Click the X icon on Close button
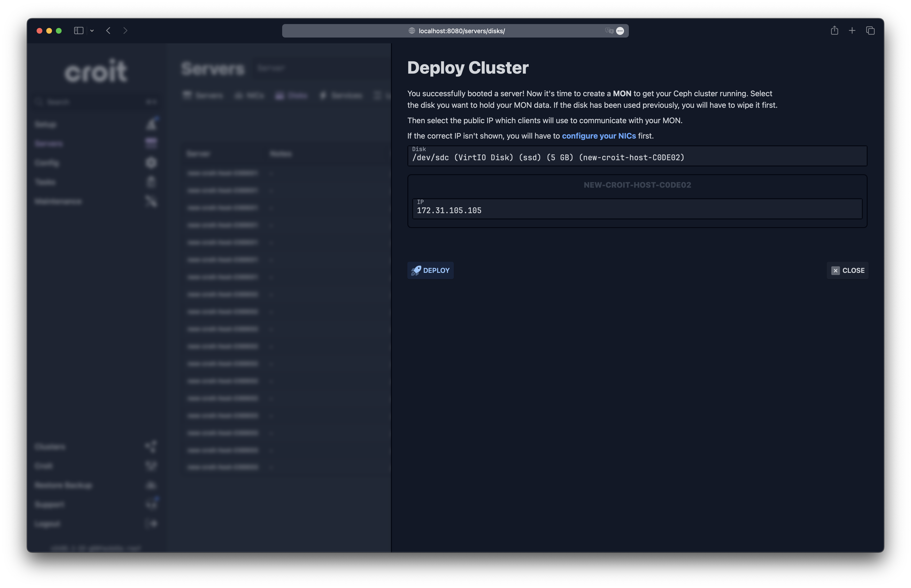Image resolution: width=911 pixels, height=588 pixels. pos(835,270)
